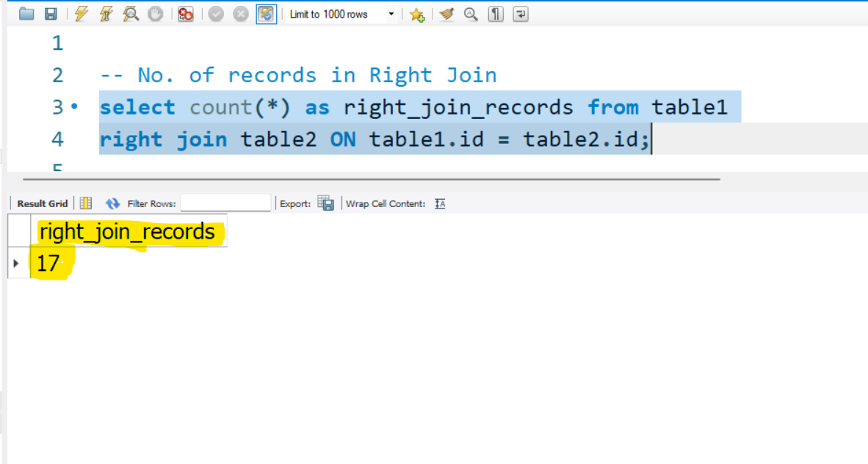Screen dimensions: 868x464
Task: Stop query execution with the hand icon
Action: [156, 14]
